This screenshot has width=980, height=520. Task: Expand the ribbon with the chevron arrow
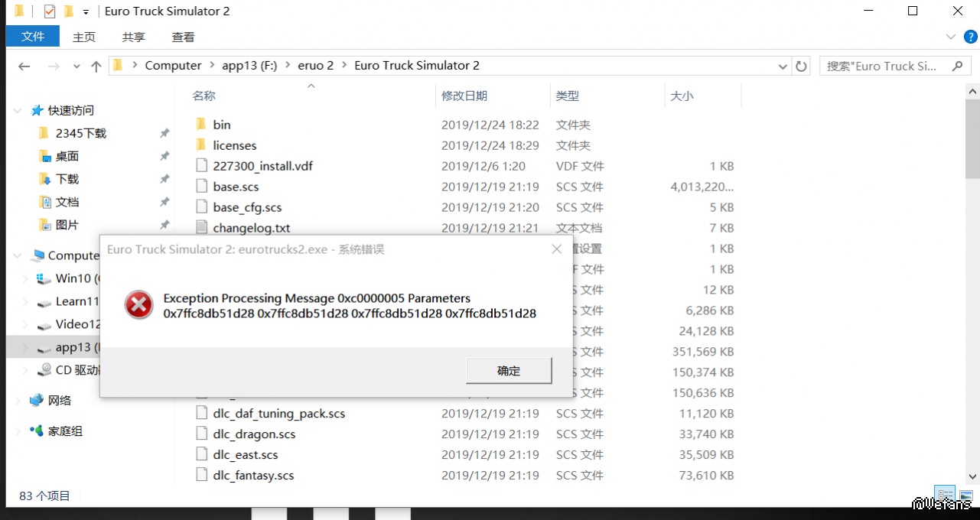coord(951,37)
